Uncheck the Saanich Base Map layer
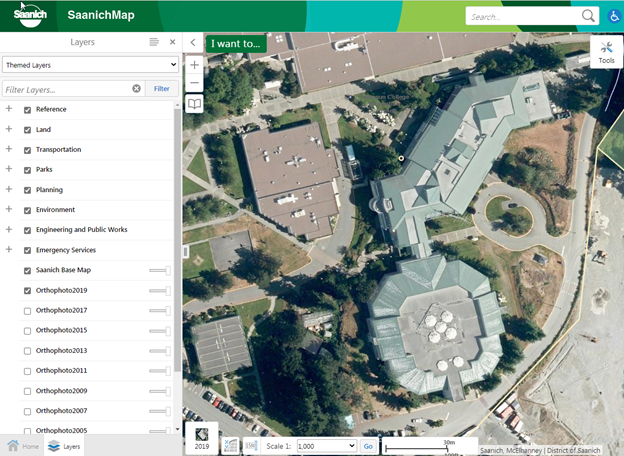This screenshot has height=456, width=624. (27, 271)
